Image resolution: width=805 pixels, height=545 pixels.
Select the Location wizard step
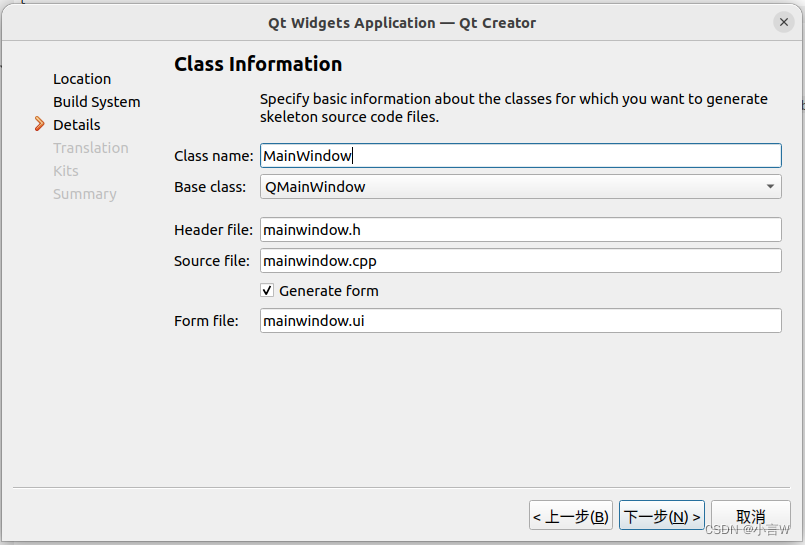pyautogui.click(x=82, y=79)
